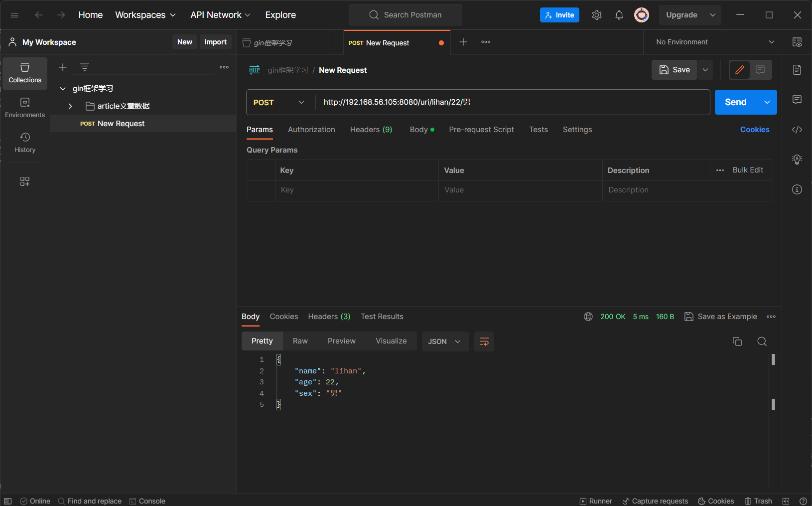
Task: Expand the article文章数据 folder
Action: coord(70,106)
